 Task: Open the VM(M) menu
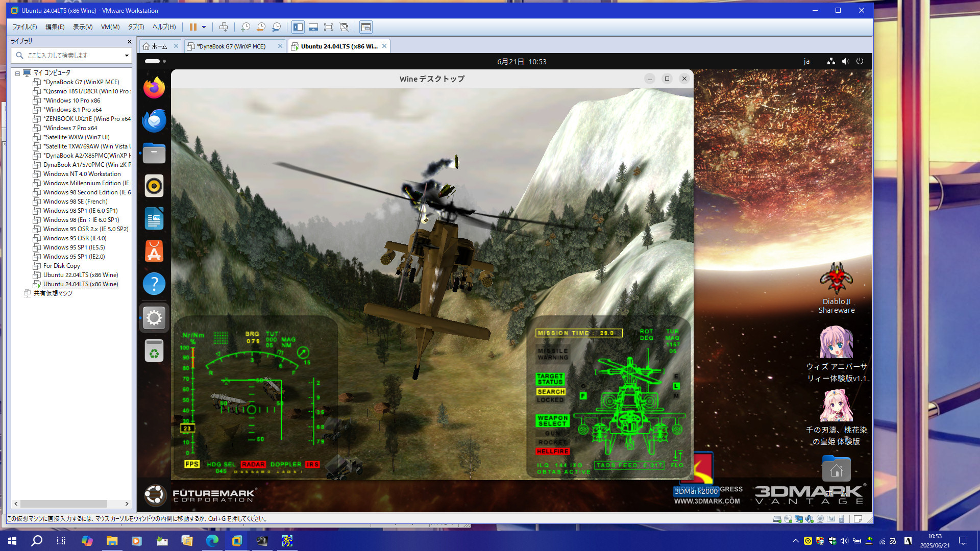(110, 27)
